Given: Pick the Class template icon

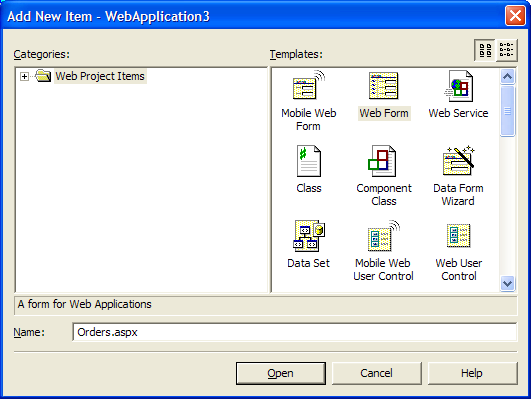Looking at the screenshot, I should click(x=309, y=161).
